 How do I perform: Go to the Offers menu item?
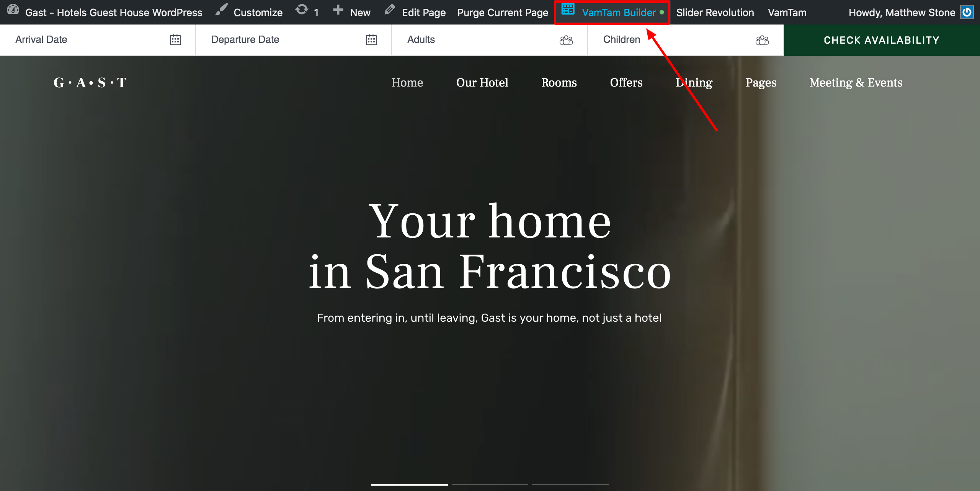(x=626, y=83)
